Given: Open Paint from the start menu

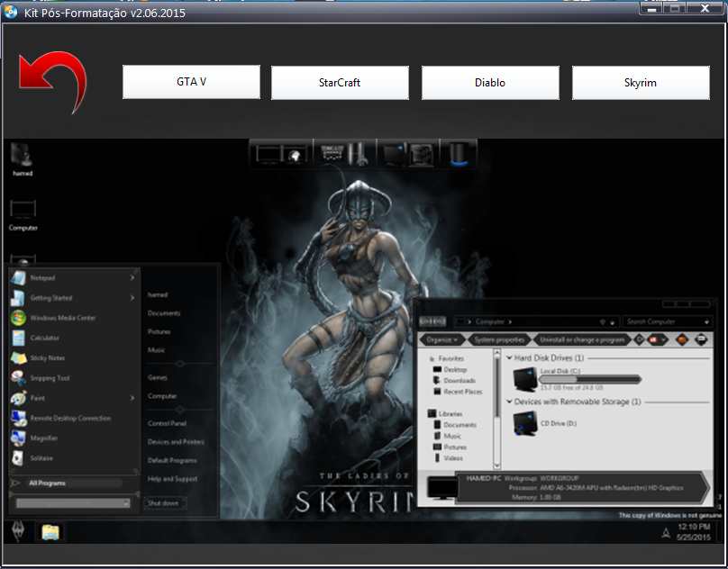Looking at the screenshot, I should (x=18, y=398).
